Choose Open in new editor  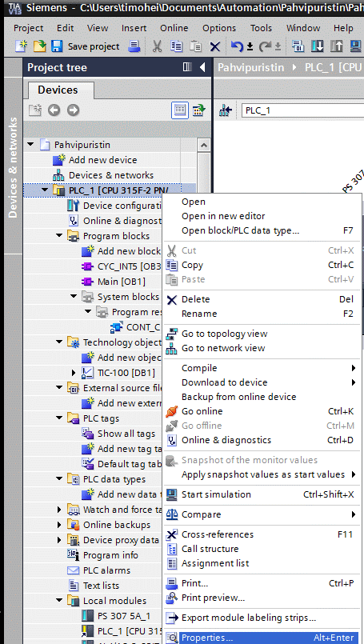pos(260,216)
